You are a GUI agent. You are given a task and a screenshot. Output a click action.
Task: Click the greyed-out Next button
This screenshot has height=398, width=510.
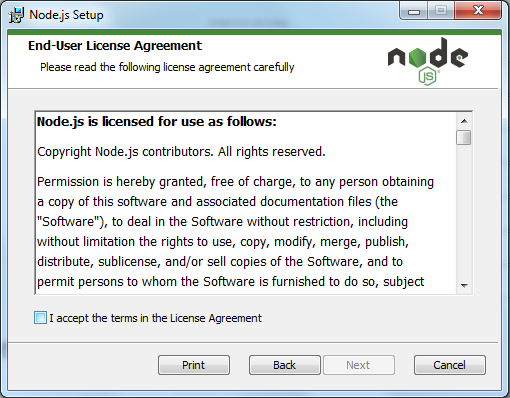[359, 365]
